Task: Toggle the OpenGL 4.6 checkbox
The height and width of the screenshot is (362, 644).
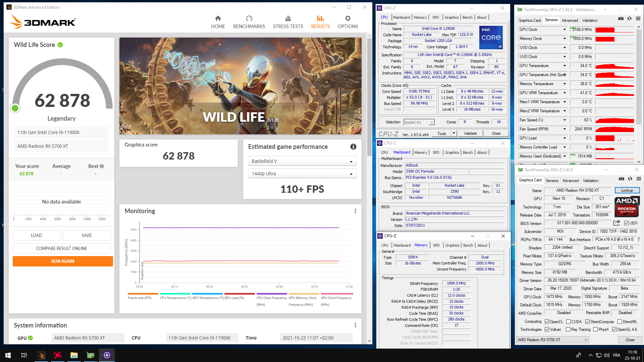Action: tap(614, 329)
